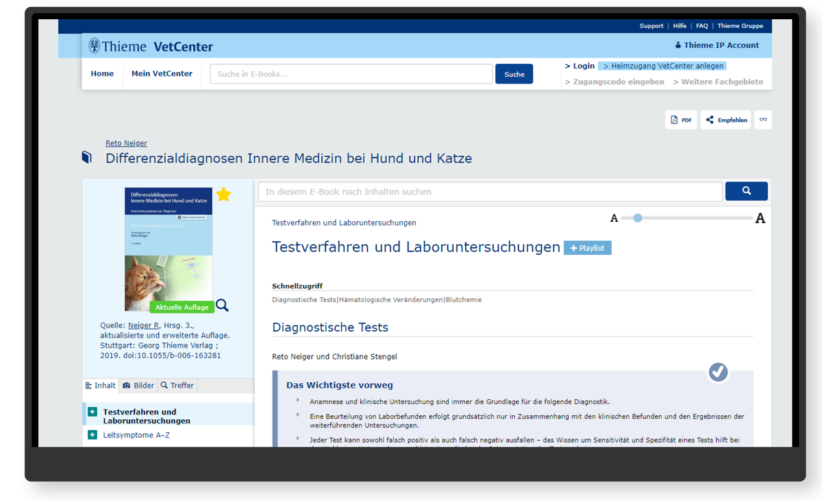
Task: Click the Diagnostische Tests heading
Action: [x=330, y=328]
